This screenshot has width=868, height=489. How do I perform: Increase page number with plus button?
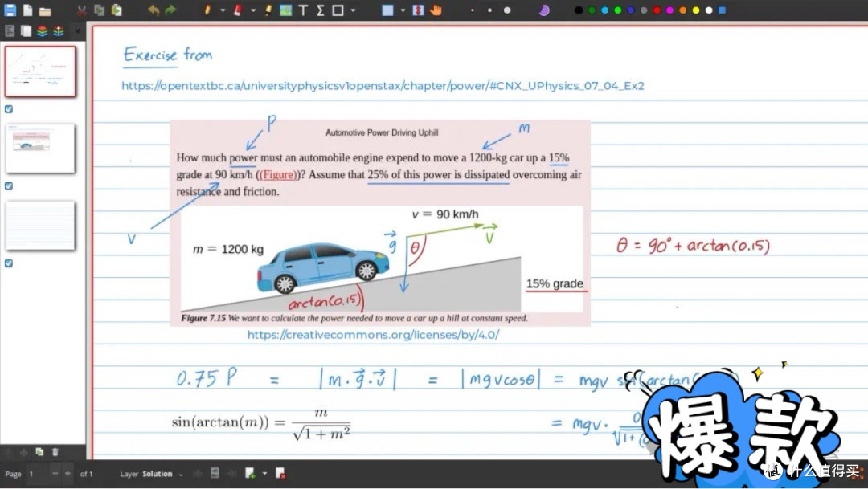(x=68, y=474)
